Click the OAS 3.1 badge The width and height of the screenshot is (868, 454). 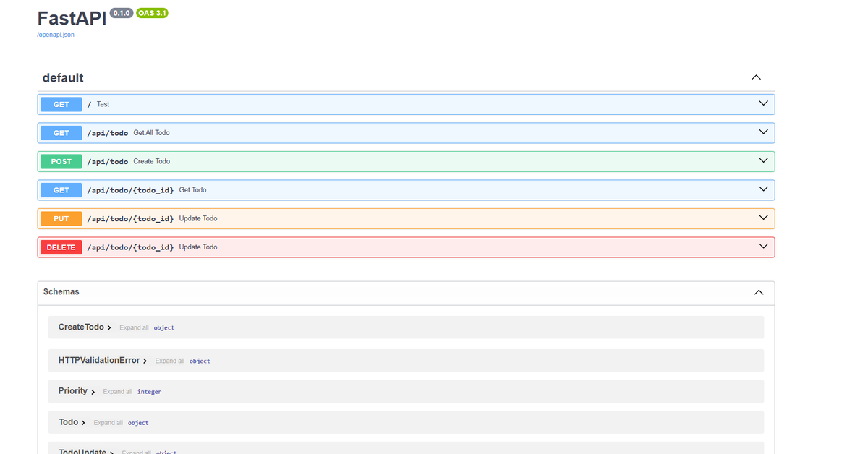(152, 13)
